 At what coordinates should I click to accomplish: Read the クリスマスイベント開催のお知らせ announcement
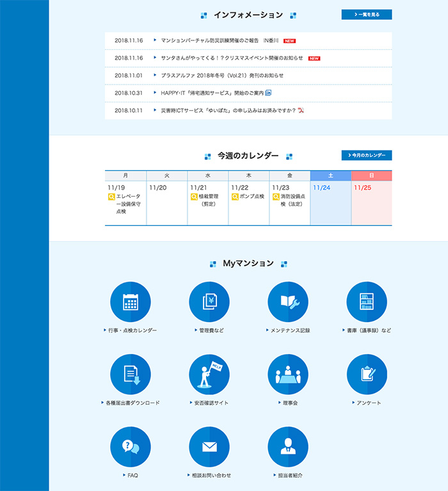232,58
